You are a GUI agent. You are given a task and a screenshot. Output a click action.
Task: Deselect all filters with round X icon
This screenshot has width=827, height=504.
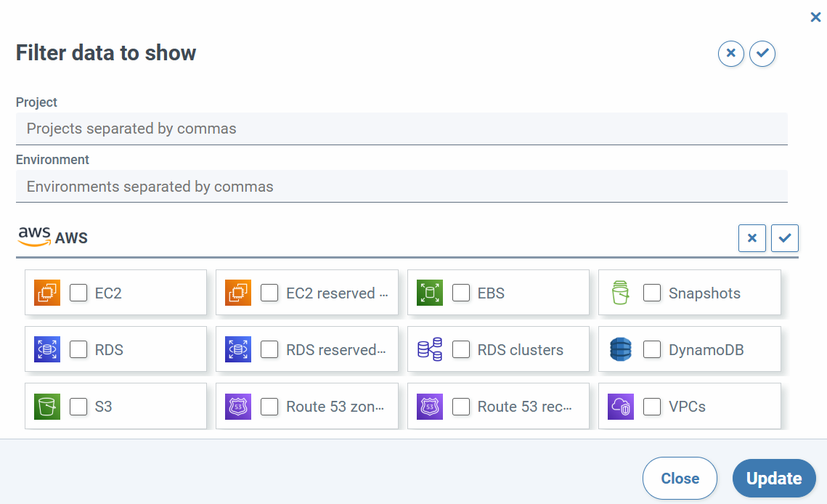731,53
